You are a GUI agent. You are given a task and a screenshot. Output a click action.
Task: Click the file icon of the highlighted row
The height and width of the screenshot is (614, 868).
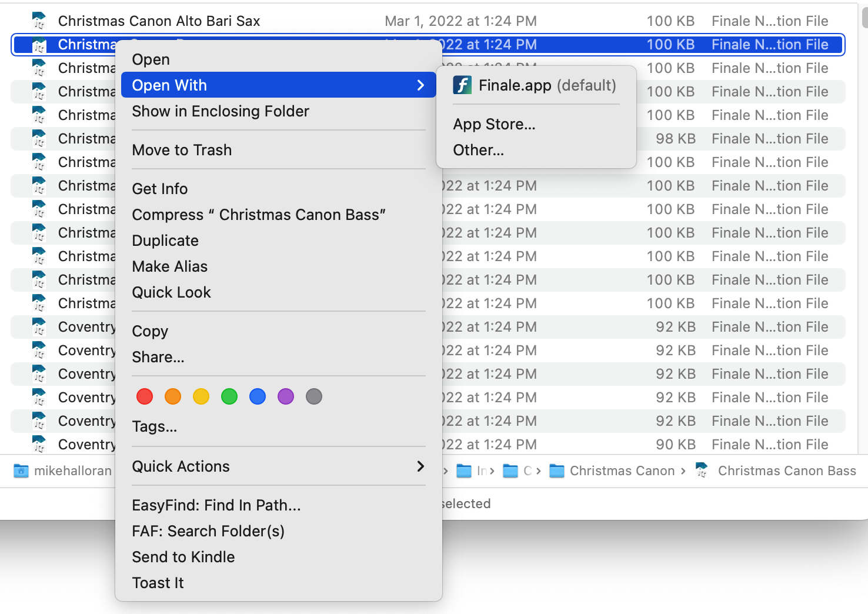tap(39, 45)
